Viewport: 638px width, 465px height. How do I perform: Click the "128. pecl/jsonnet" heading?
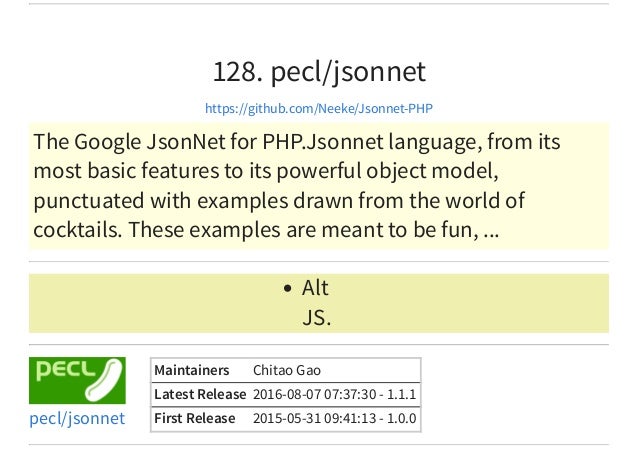(x=319, y=72)
